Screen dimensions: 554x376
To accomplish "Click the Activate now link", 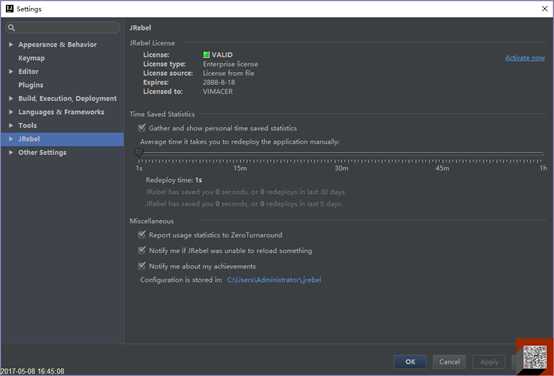I will [x=525, y=58].
